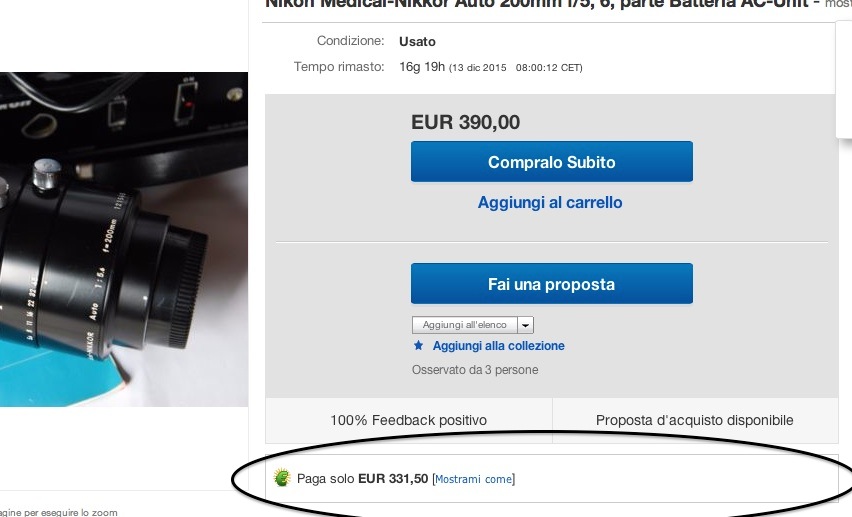Open the Mostrami come link

(x=474, y=479)
